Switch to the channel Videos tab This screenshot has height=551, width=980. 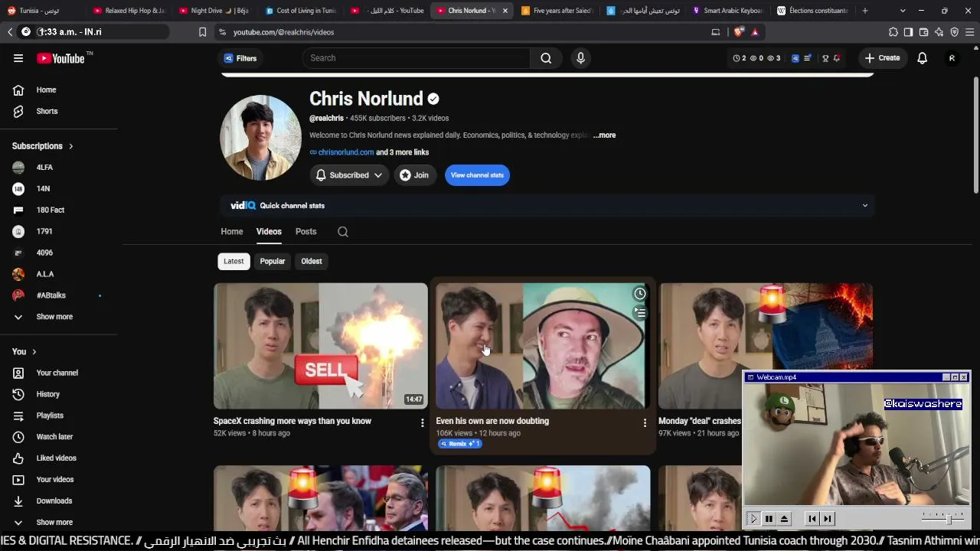pos(269,232)
